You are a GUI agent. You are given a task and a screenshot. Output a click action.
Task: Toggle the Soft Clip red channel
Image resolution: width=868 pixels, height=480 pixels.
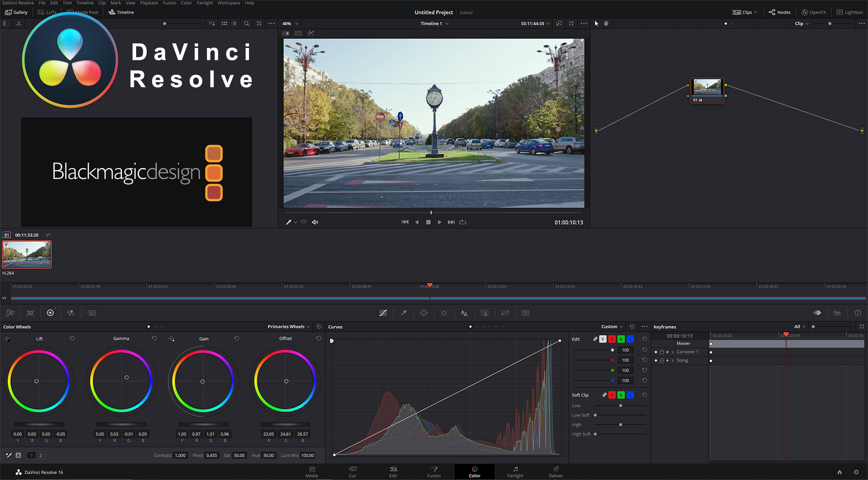click(612, 395)
